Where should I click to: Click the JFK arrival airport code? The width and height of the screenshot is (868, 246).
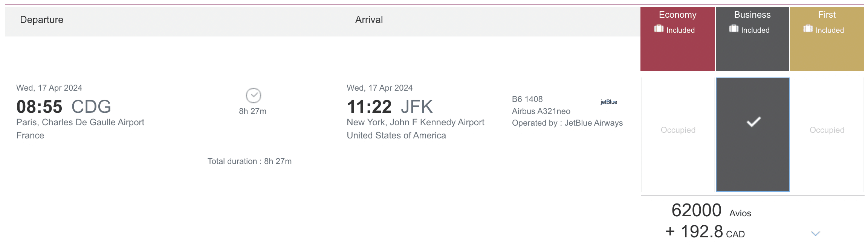click(x=417, y=107)
